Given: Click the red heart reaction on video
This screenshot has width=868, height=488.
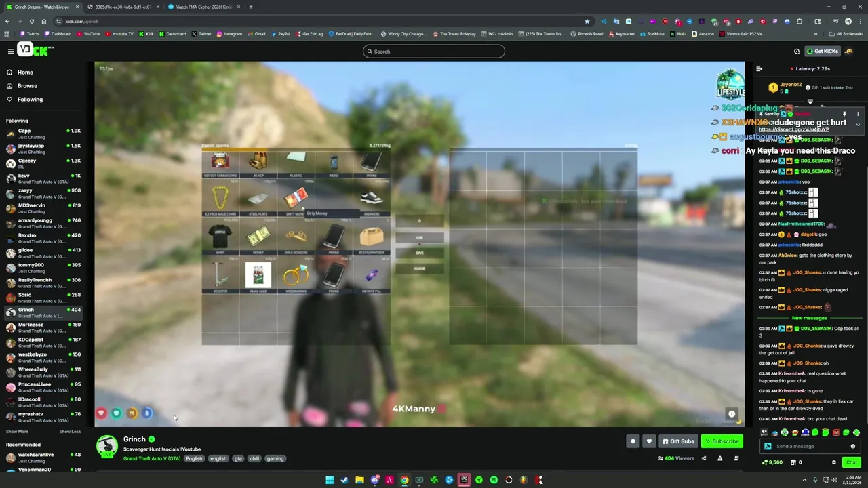Looking at the screenshot, I should pos(101,413).
